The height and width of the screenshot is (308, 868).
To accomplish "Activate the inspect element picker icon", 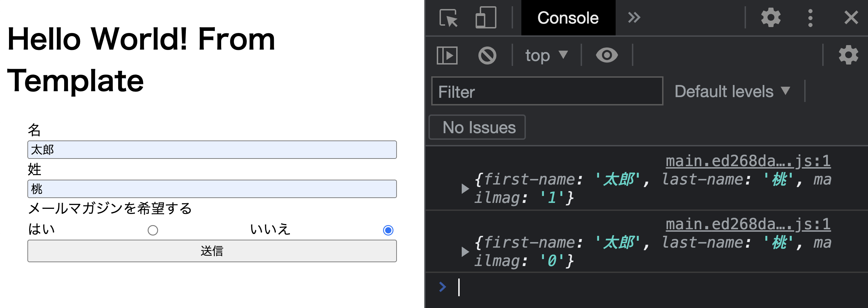I will pos(449,18).
